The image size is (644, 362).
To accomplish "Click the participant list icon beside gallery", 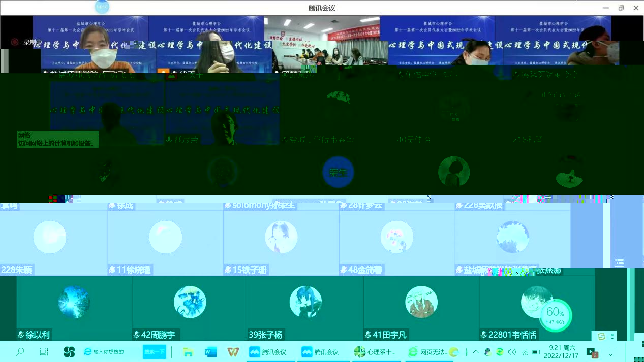I will 619,262.
